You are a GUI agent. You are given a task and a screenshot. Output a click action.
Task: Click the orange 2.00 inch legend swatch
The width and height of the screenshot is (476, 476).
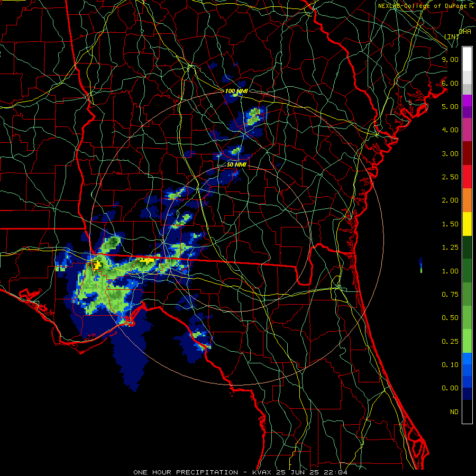coord(467,200)
